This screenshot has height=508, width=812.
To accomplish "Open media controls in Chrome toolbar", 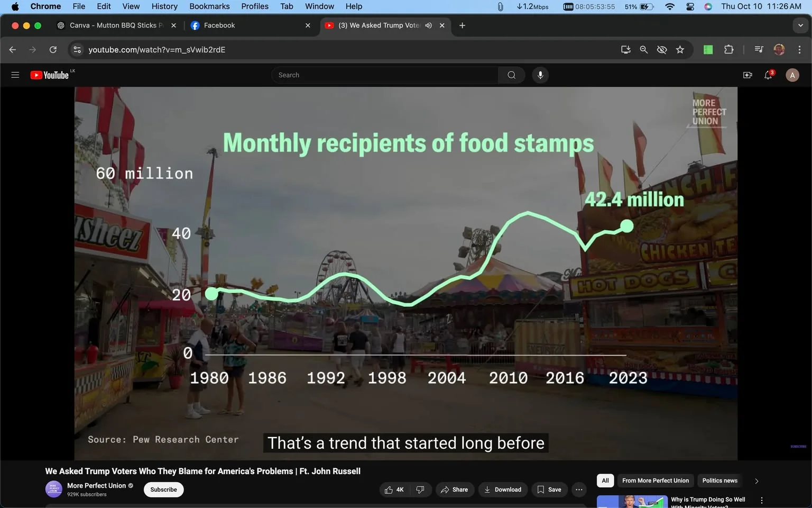I will point(759,50).
